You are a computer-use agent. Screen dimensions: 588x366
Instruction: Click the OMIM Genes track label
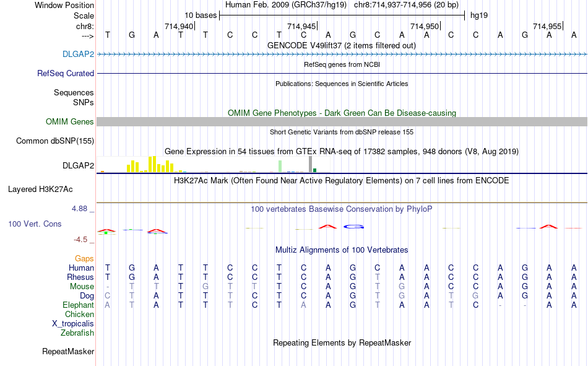[x=70, y=121]
